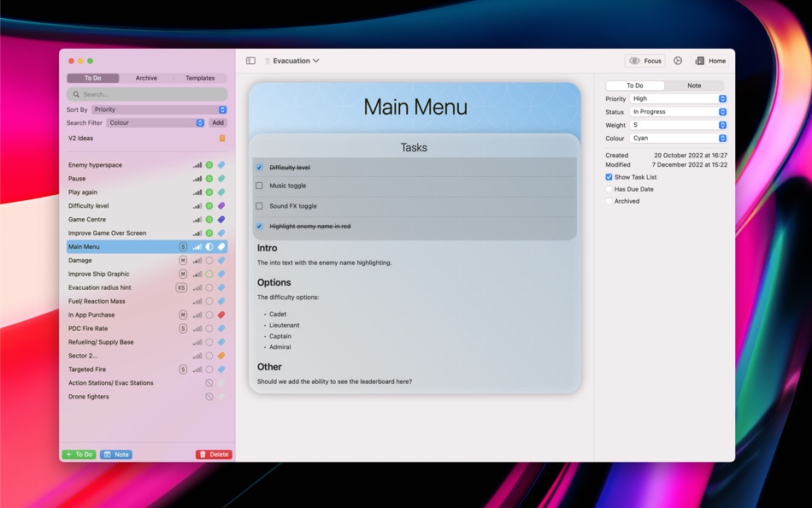Open the Sort By Priority dropdown

[159, 109]
